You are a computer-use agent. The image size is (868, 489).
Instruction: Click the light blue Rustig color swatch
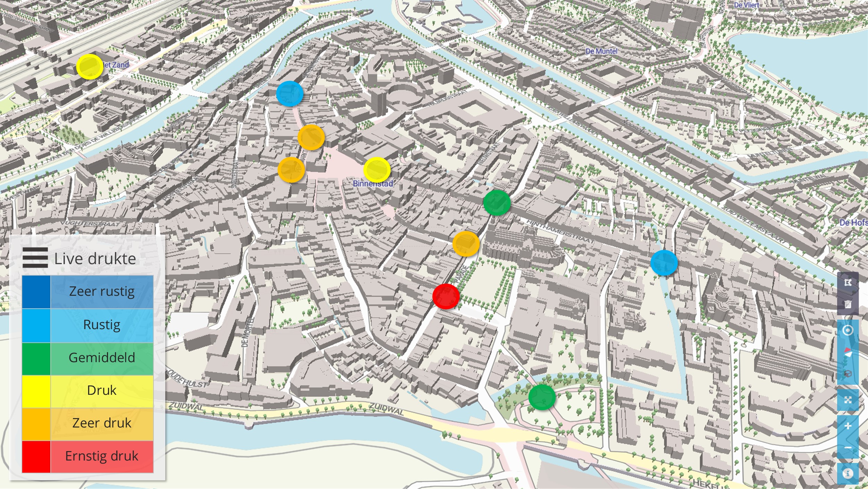tap(36, 325)
